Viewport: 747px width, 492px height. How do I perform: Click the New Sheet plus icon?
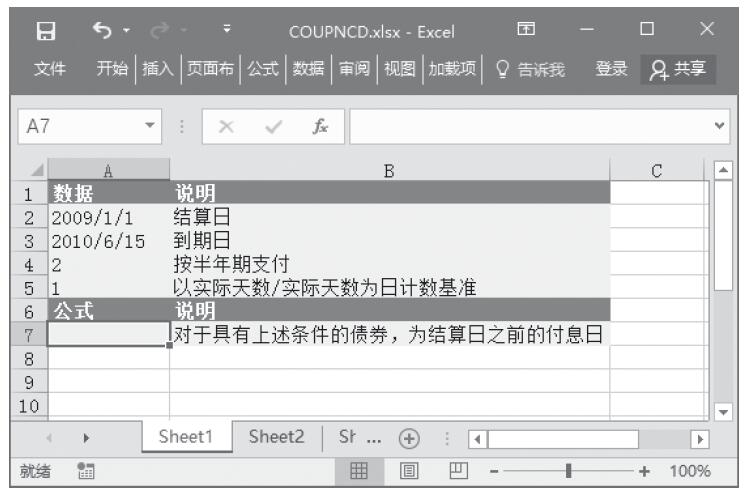(410, 438)
